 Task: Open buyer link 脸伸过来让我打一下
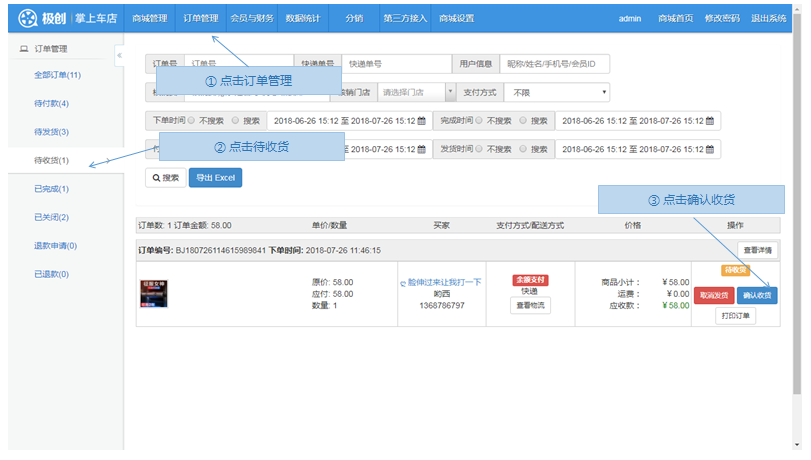tap(441, 282)
